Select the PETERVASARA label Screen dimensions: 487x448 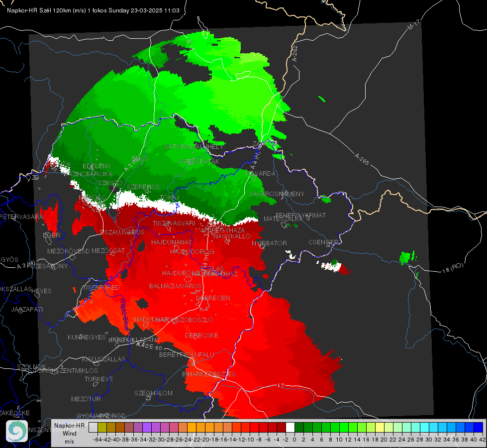pos(21,217)
